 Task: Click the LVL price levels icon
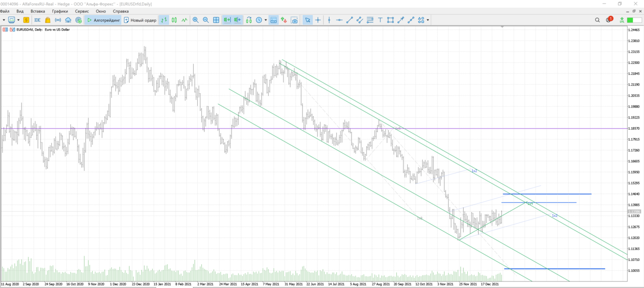[x=622, y=20]
